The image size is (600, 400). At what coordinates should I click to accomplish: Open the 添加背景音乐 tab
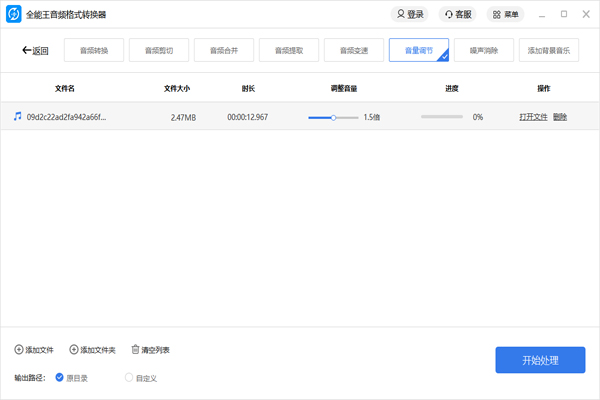(x=549, y=50)
